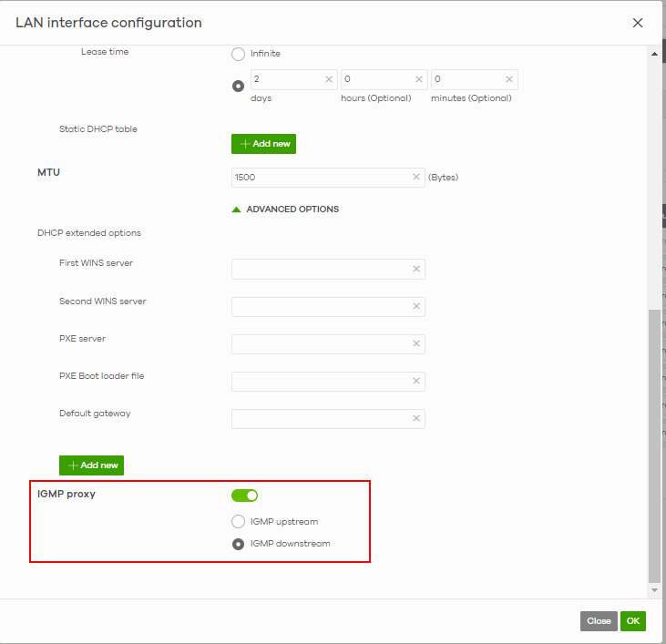666x644 pixels.
Task: Clear the PXE Boot loader file field
Action: click(x=416, y=382)
